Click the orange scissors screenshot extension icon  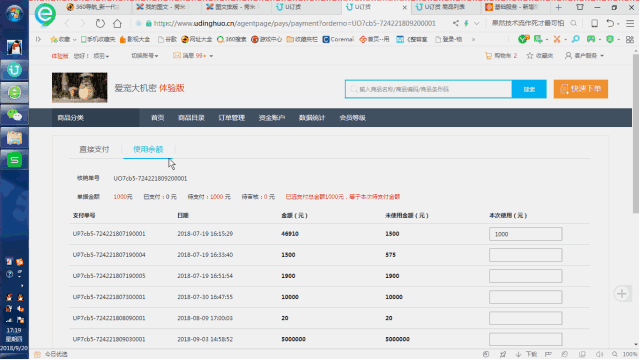[x=557, y=39]
